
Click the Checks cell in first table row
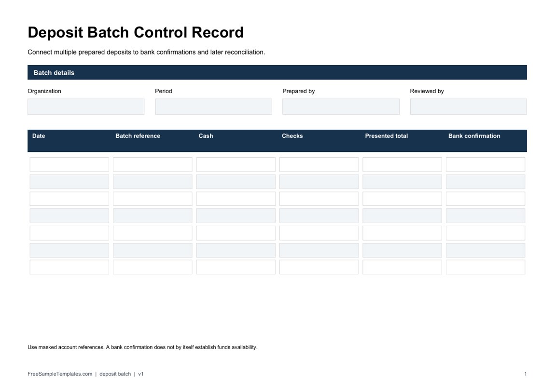(319, 164)
